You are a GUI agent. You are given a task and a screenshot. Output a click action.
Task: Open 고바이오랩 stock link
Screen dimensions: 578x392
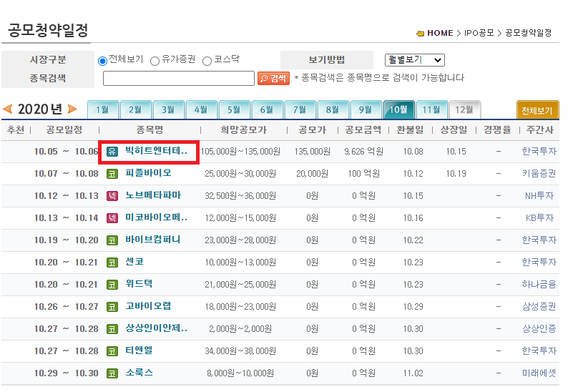coord(148,306)
